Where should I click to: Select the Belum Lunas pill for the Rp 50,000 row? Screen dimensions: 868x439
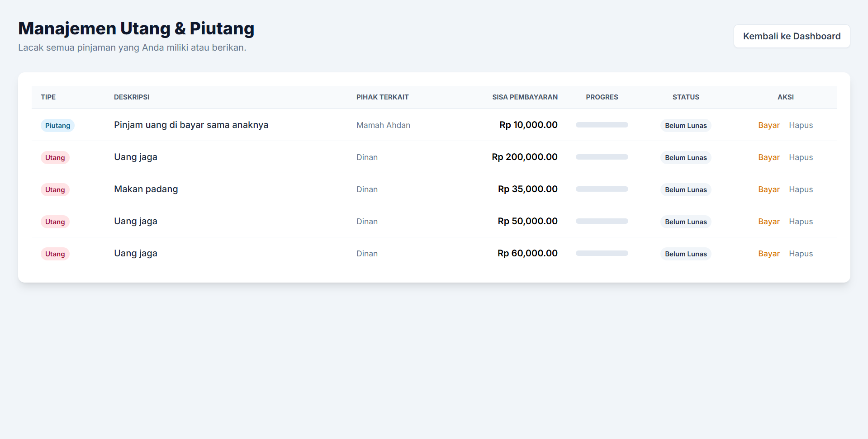click(x=685, y=222)
